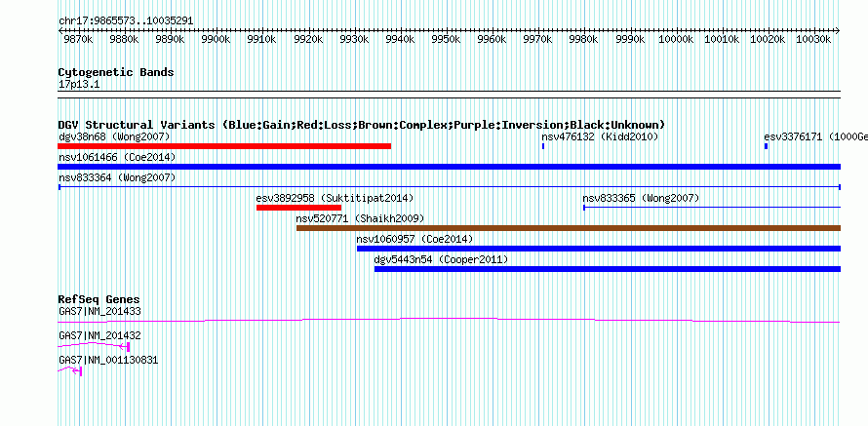The height and width of the screenshot is (426, 868).
Task: Click the left arrowhead of the ruler
Action: coord(59,30)
